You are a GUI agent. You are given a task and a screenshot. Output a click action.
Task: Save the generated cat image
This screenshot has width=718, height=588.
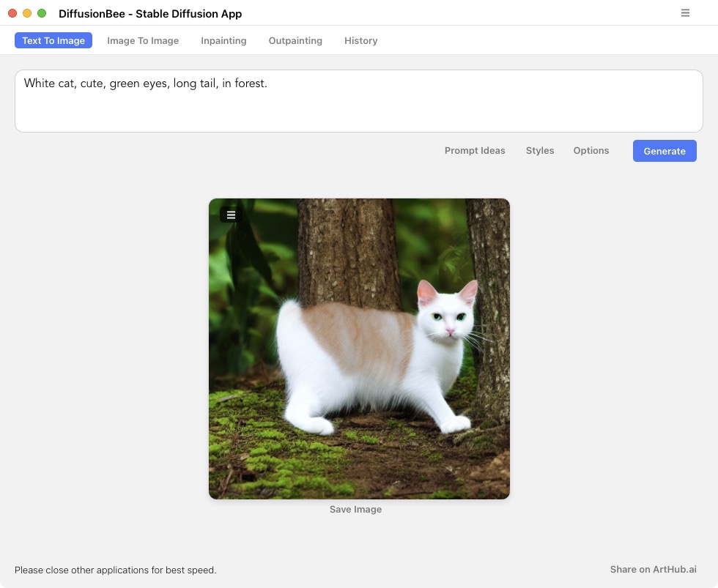click(355, 509)
